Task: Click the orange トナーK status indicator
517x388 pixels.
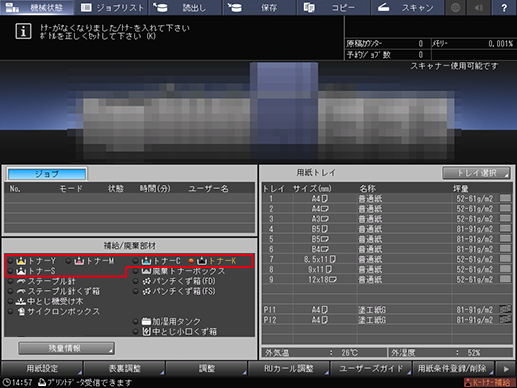Action: [x=191, y=261]
